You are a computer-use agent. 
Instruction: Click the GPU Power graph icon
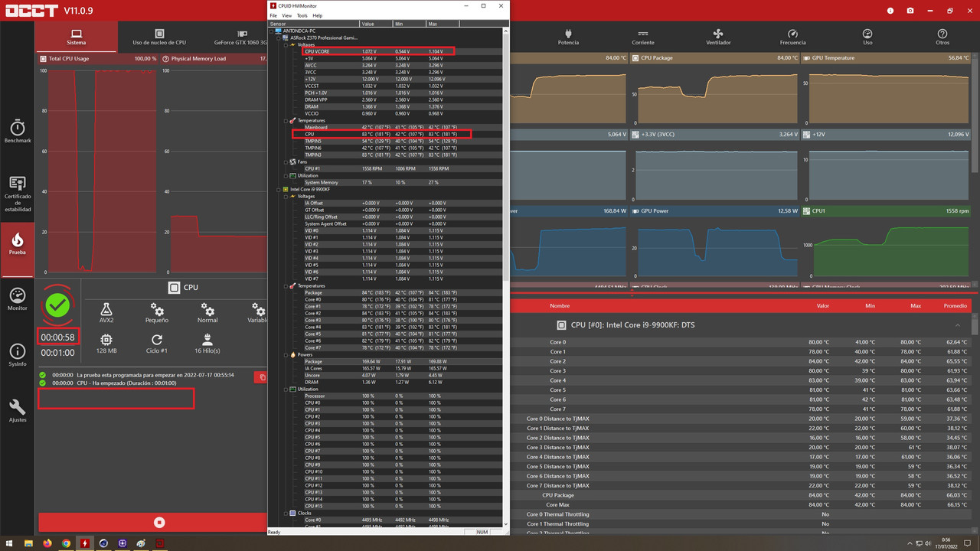pos(635,210)
